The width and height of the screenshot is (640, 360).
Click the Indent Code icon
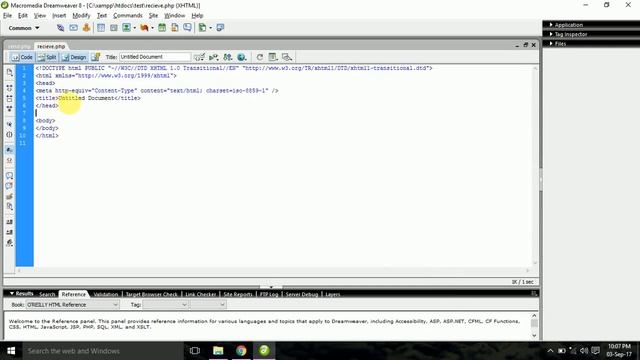click(x=9, y=222)
